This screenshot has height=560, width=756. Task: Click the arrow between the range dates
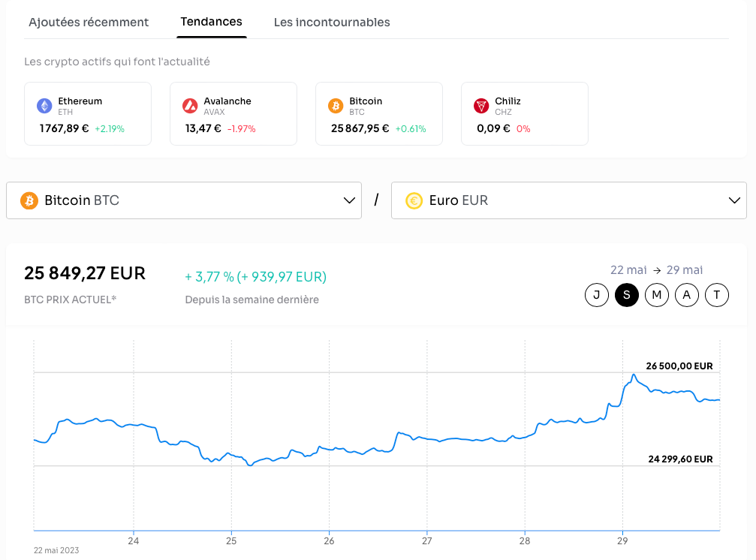[x=657, y=270]
